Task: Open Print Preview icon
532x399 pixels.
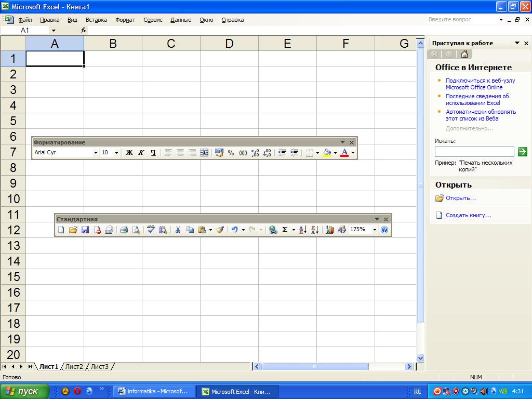Action: point(136,230)
